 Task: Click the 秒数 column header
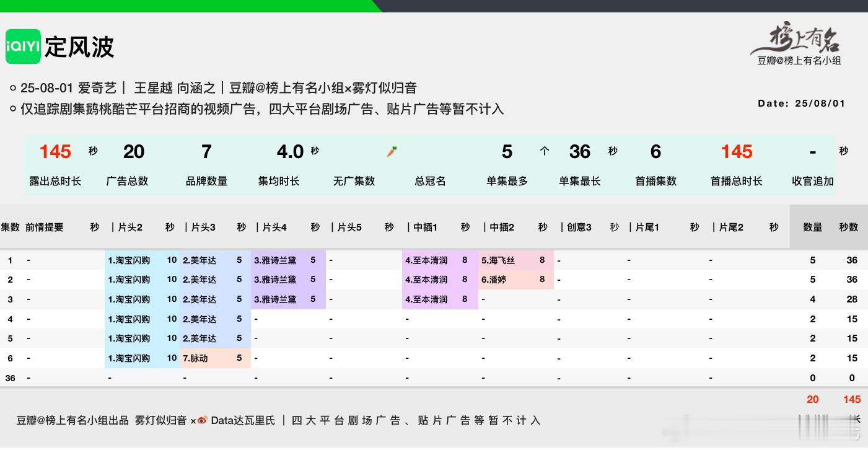[849, 227]
